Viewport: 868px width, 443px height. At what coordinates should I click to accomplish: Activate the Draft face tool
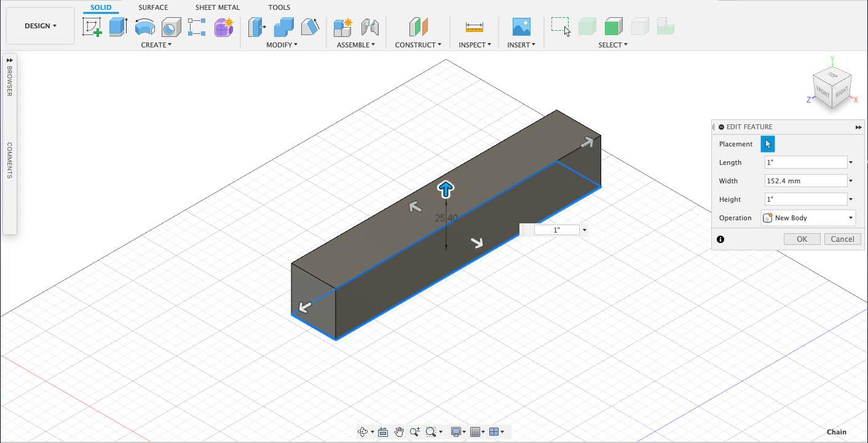[x=310, y=26]
